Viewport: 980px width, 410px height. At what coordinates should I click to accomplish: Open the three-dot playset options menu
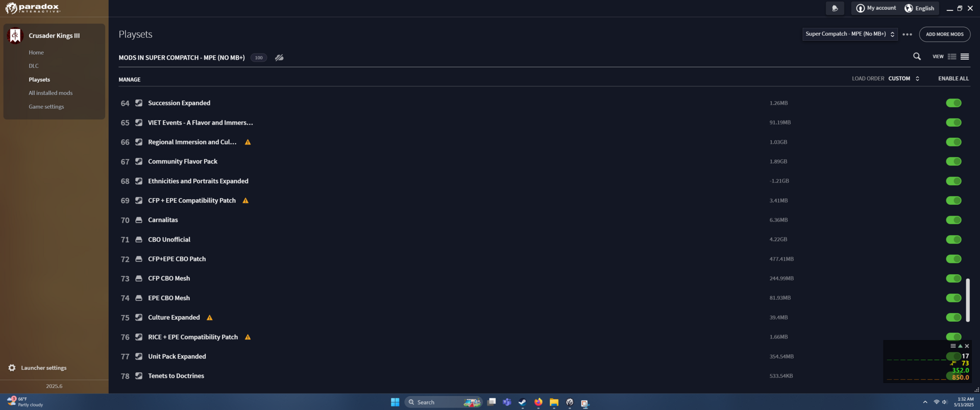pos(907,34)
